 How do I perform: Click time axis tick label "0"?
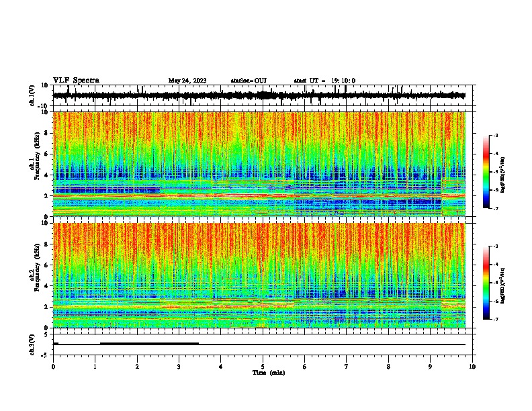click(x=53, y=367)
